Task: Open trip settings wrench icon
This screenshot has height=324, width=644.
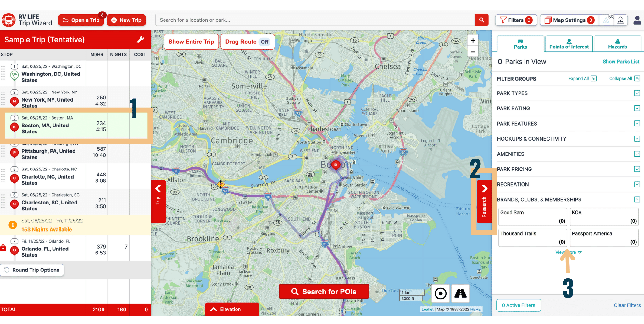Action: pyautogui.click(x=140, y=40)
